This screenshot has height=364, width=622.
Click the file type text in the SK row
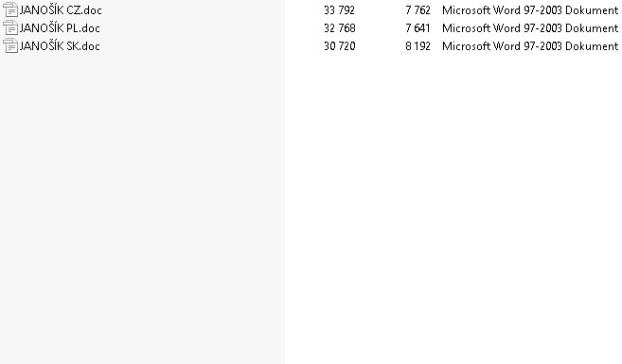[530, 46]
